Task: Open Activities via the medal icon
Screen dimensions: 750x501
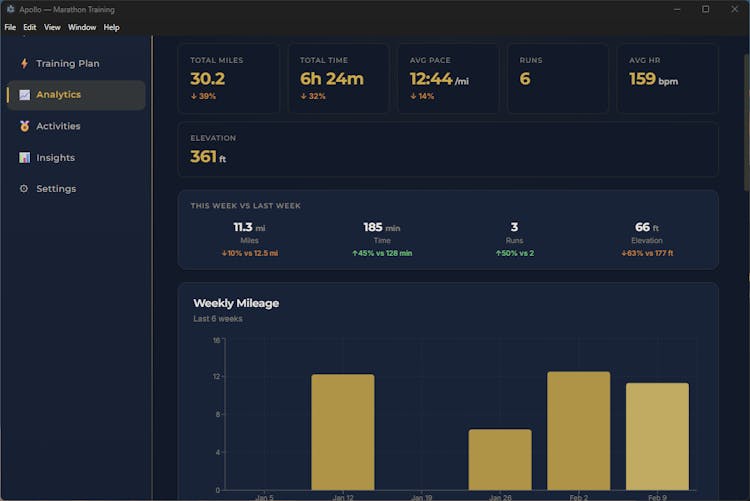Action: (24, 126)
